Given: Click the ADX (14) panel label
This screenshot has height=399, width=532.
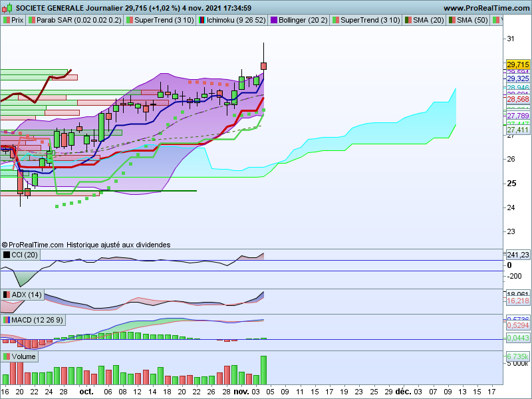Looking at the screenshot, I should (x=23, y=295).
